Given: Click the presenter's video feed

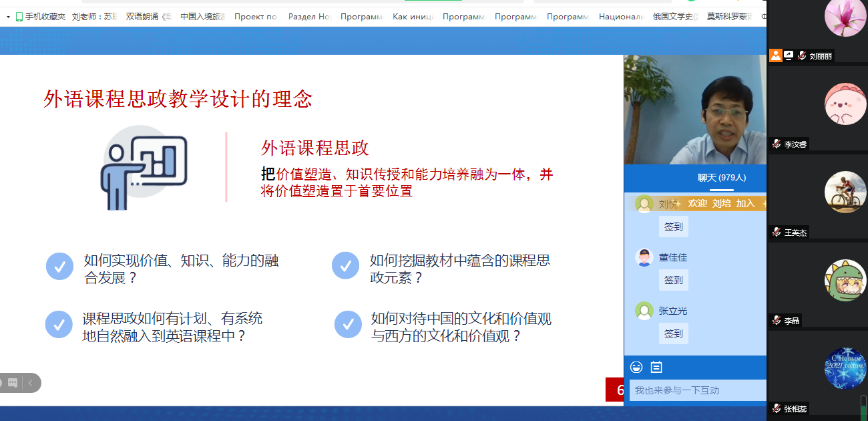Looking at the screenshot, I should coord(694,110).
